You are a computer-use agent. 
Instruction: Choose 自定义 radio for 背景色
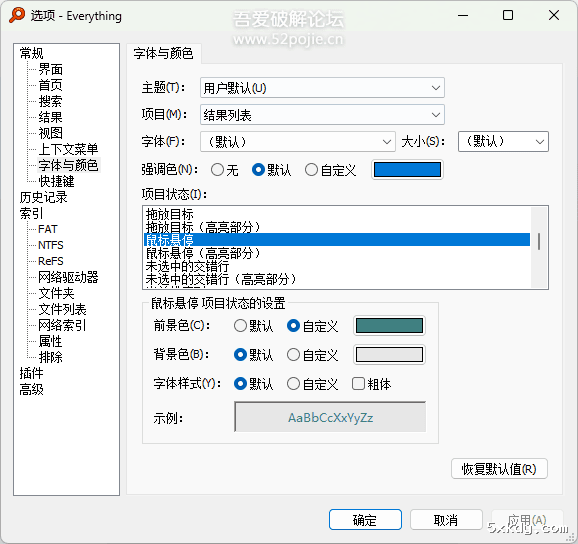[x=293, y=355]
